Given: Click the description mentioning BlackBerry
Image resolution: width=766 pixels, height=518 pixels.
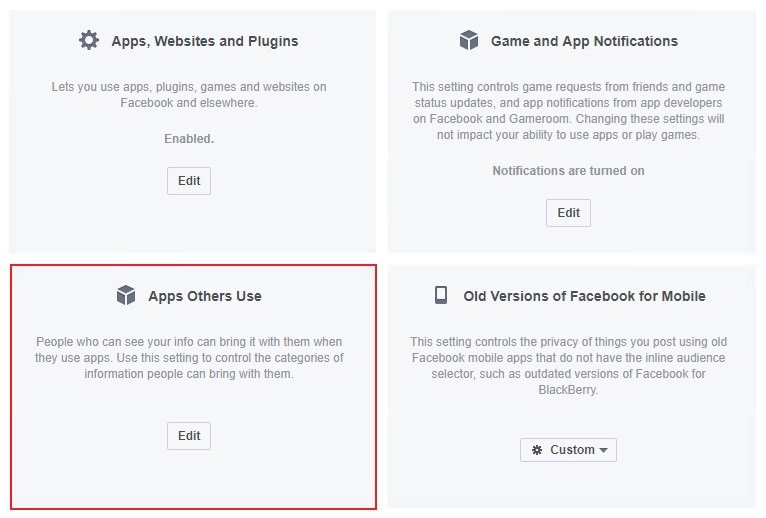Looking at the screenshot, I should pyautogui.click(x=568, y=366).
